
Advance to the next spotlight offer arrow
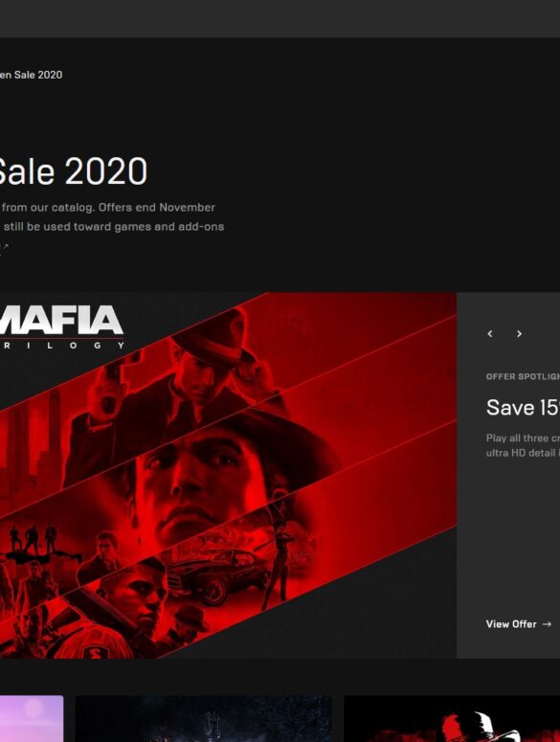[519, 333]
